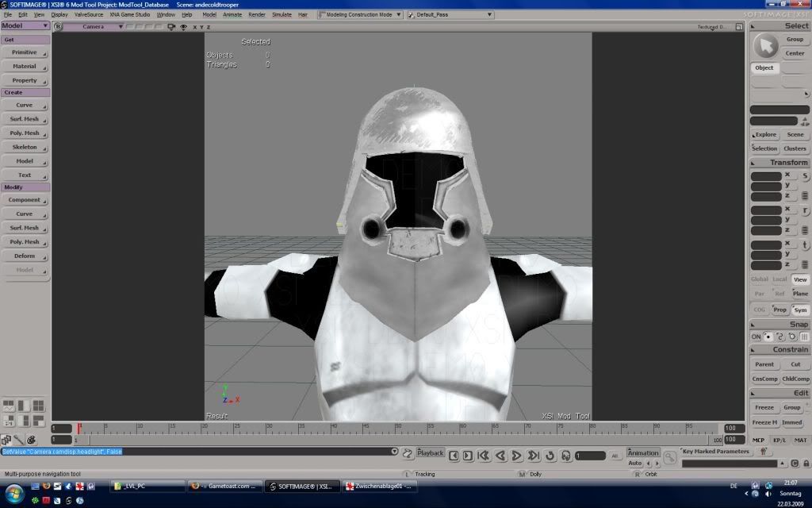This screenshot has width=812, height=508.
Task: Toggle the audio headphones icon
Action: tap(566, 456)
